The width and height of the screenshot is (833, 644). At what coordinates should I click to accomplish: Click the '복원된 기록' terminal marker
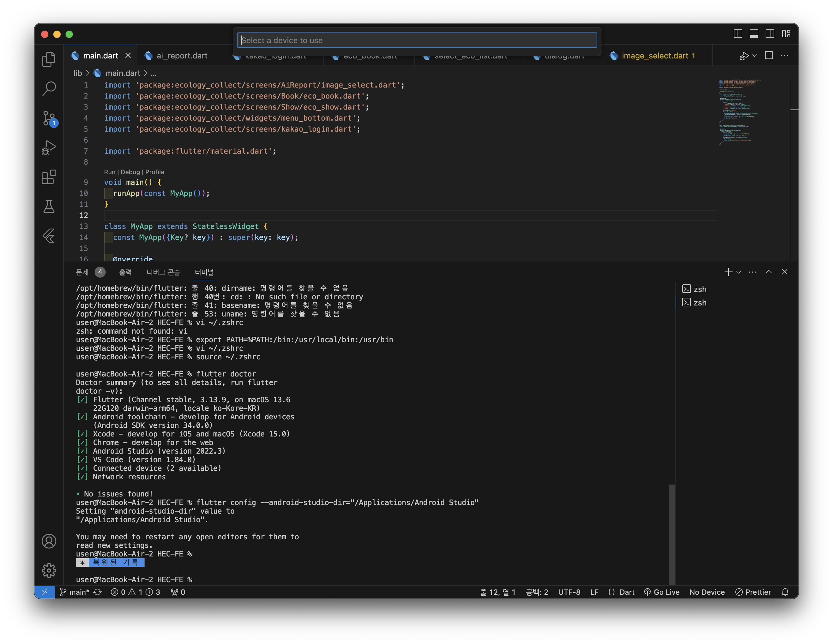point(110,562)
